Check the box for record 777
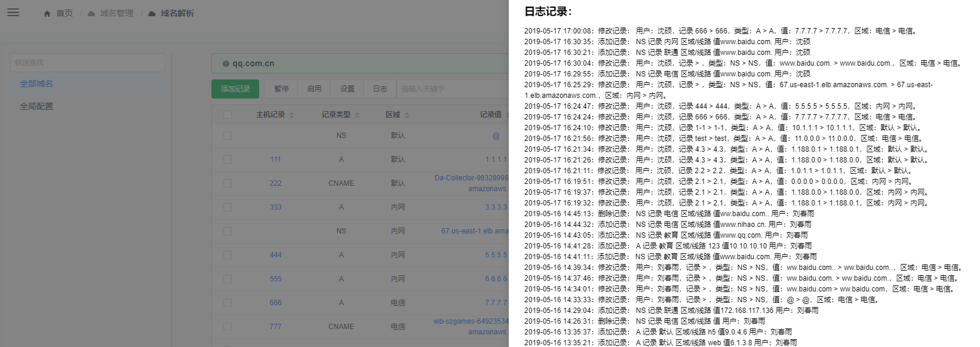 pyautogui.click(x=228, y=327)
